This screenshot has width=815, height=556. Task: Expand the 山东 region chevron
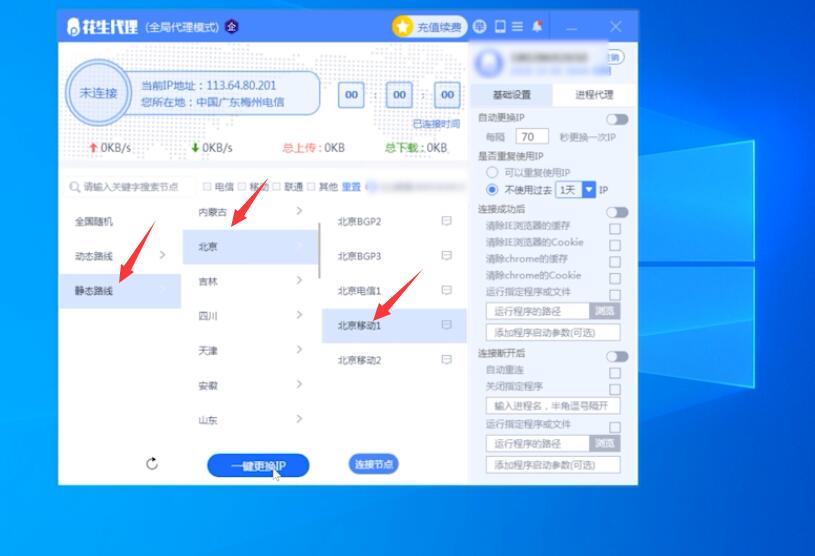(299, 419)
